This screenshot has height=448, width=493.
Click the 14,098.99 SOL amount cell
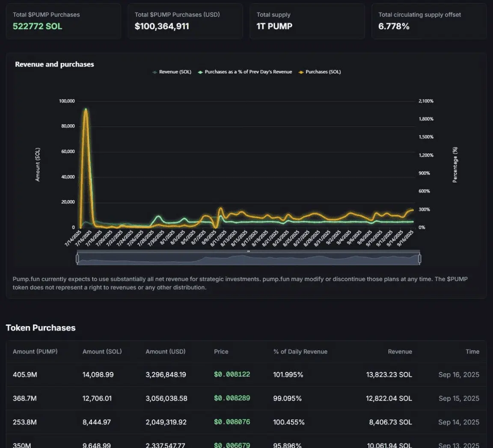(98, 374)
